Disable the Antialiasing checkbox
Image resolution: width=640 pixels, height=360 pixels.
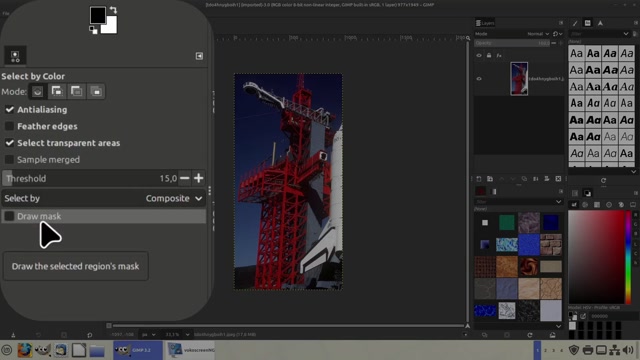[9, 109]
